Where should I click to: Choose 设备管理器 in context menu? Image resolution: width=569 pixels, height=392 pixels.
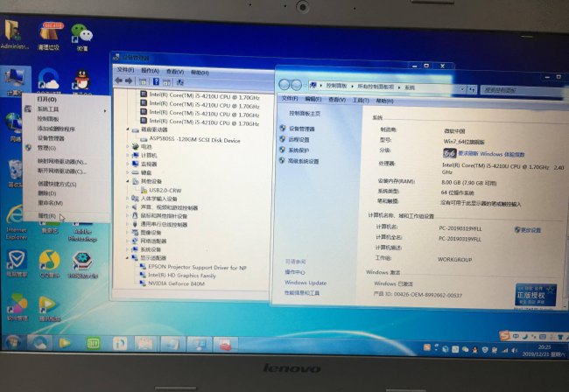pyautogui.click(x=51, y=138)
